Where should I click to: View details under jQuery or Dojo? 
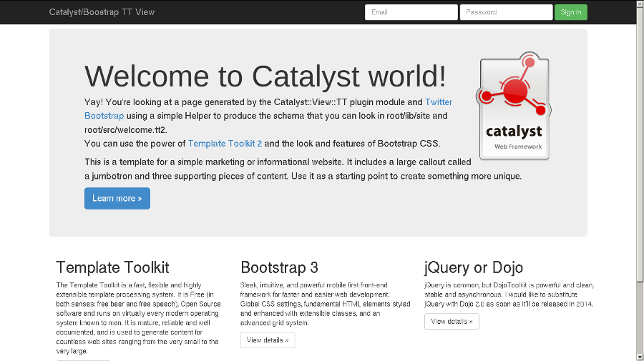[x=452, y=321]
